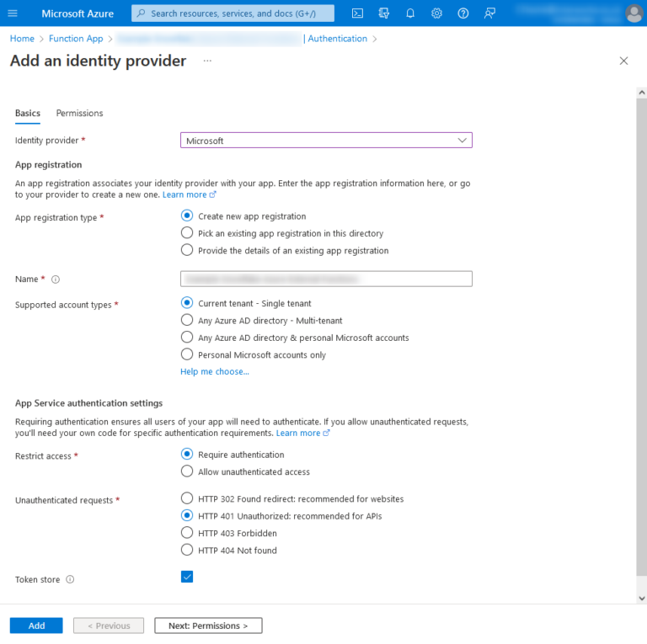Click the info icon next to Token store

[x=70, y=579]
